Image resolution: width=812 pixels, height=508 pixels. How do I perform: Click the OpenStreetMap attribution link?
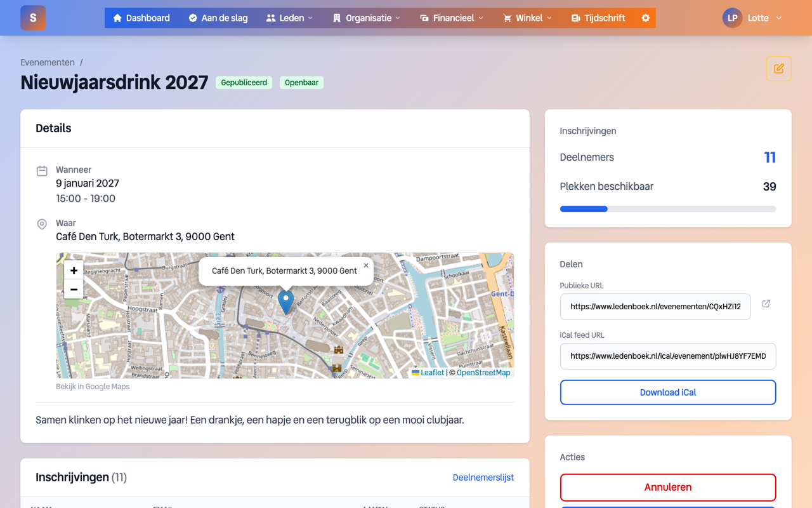point(483,373)
